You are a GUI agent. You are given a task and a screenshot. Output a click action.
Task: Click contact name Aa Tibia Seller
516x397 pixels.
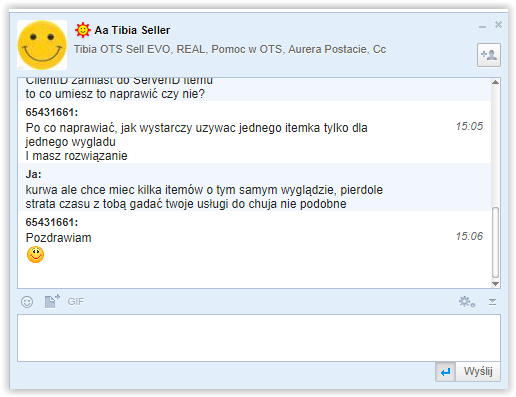132,30
